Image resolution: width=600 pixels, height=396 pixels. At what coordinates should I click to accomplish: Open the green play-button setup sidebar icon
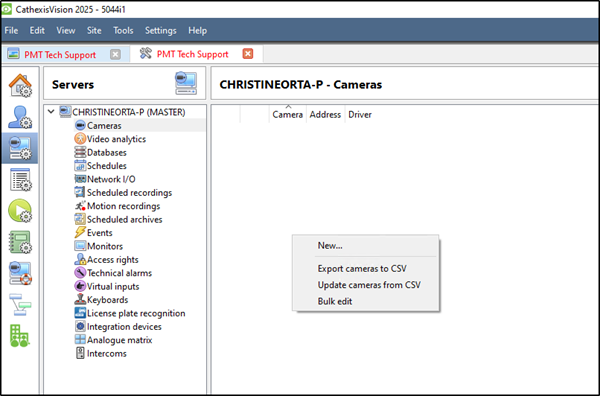click(x=20, y=211)
